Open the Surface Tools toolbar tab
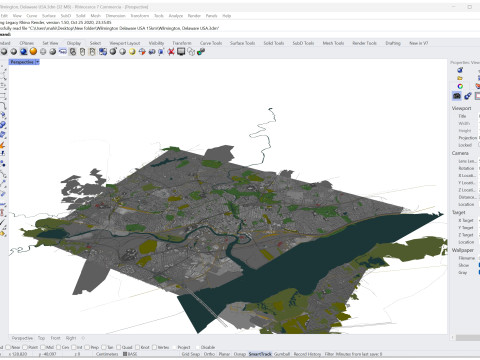 pos(242,43)
